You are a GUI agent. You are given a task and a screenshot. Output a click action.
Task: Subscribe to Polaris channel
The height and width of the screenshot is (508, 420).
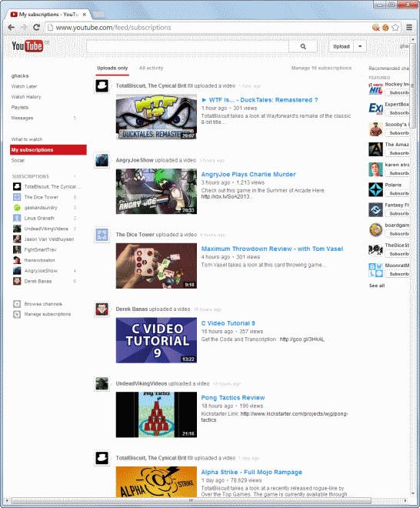398,193
